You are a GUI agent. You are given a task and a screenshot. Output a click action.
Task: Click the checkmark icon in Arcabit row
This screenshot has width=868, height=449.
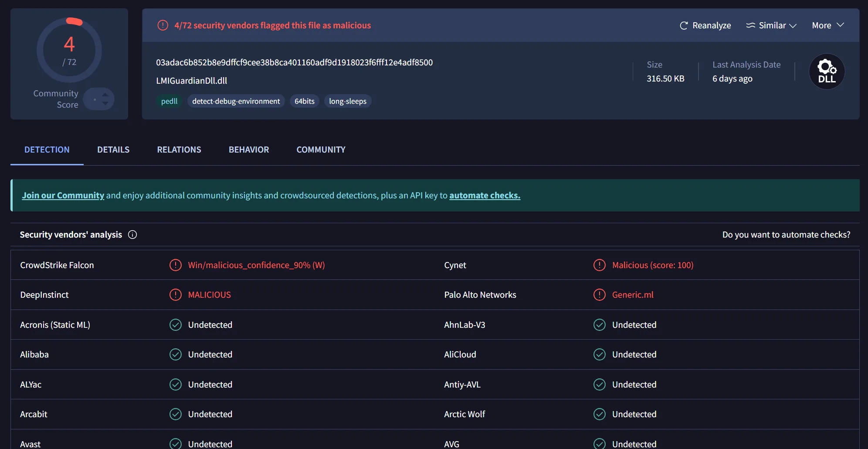point(175,414)
